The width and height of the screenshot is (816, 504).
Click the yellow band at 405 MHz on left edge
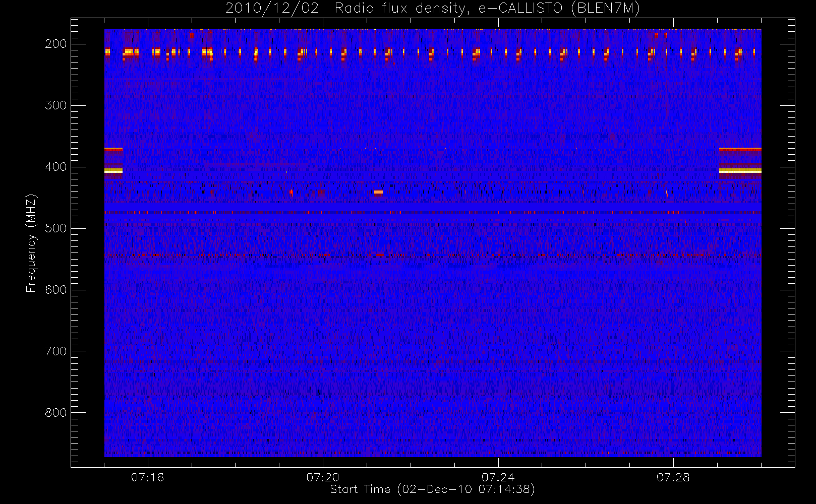click(x=113, y=171)
